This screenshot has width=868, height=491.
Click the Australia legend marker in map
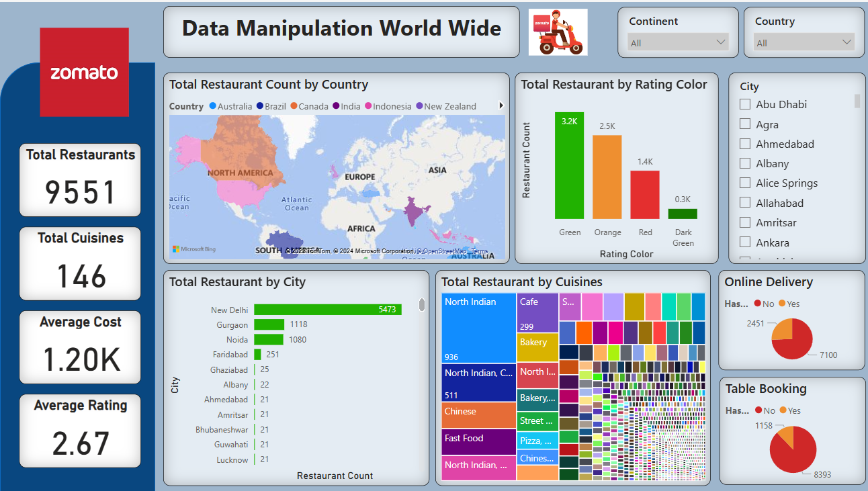(213, 106)
